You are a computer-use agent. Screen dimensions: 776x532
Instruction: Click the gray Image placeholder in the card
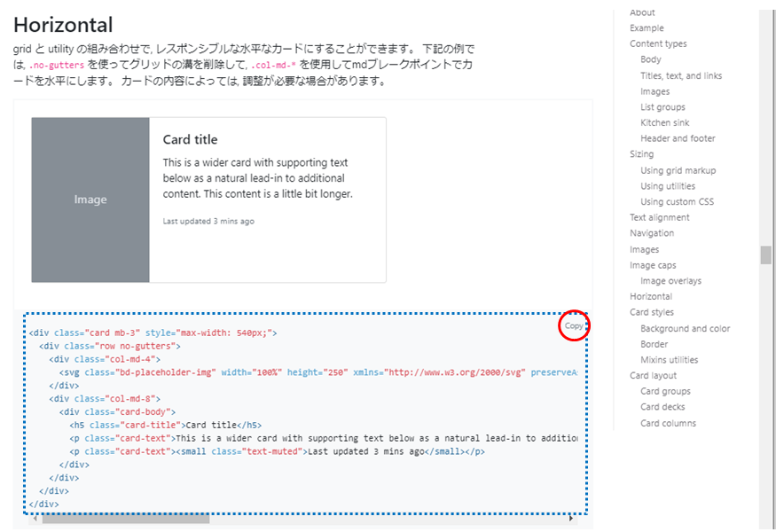(x=90, y=199)
